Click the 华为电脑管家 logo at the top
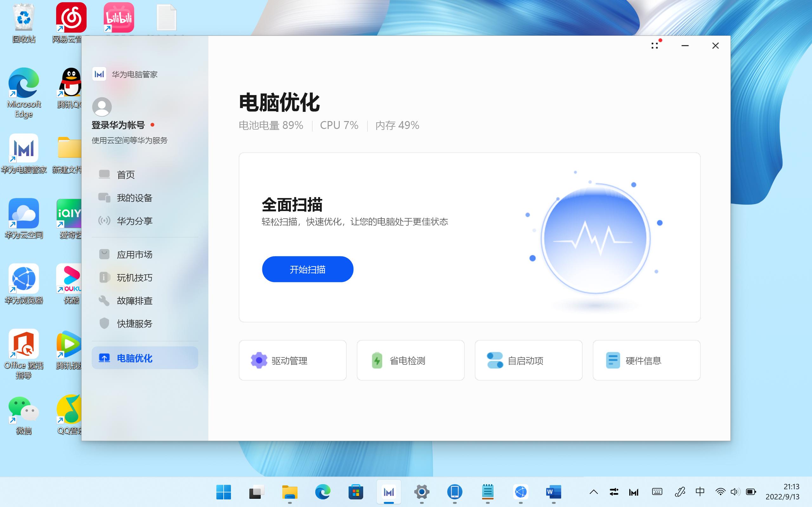Viewport: 812px width, 507px height. tap(99, 74)
